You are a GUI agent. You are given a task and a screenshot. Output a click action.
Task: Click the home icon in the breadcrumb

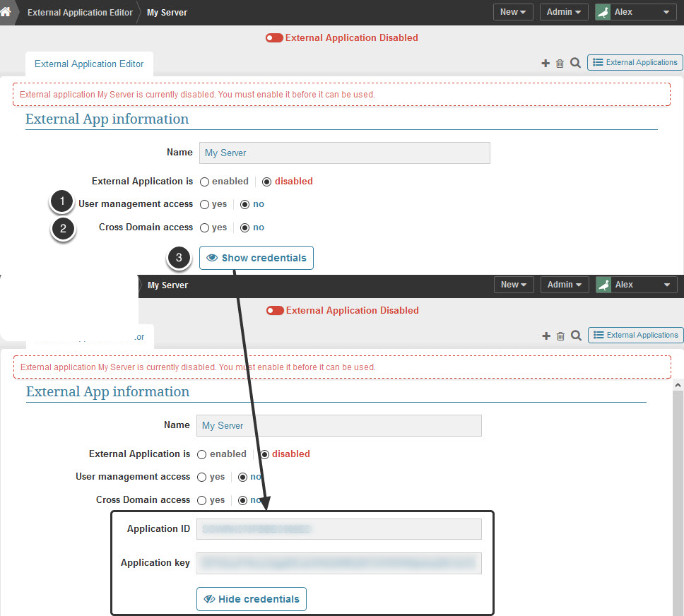tap(8, 12)
